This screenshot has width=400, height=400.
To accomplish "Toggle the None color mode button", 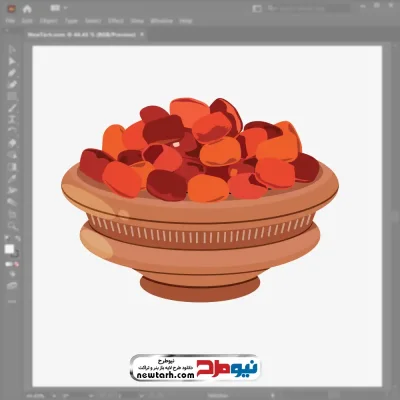I will point(17,264).
